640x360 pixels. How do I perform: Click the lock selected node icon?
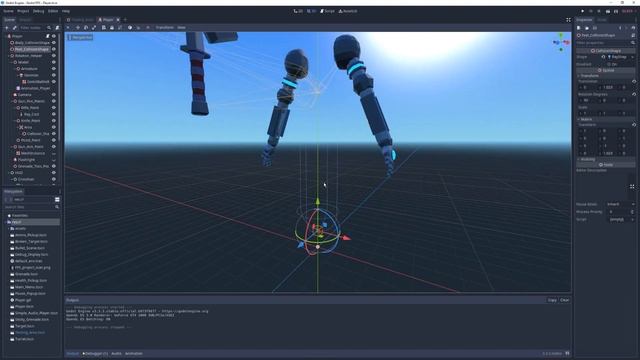(111, 27)
